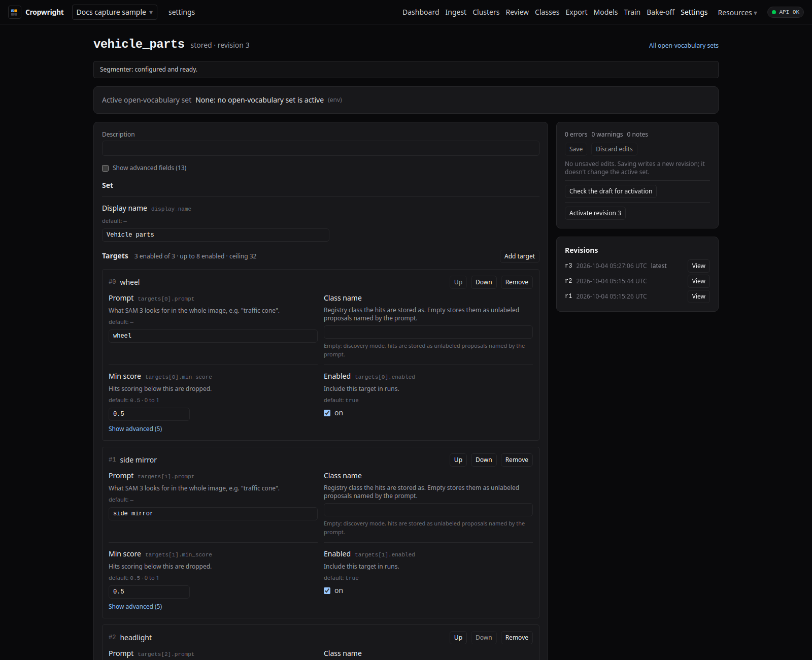Open the Clusters page
Screen dimensions: 812x660
(x=486, y=12)
